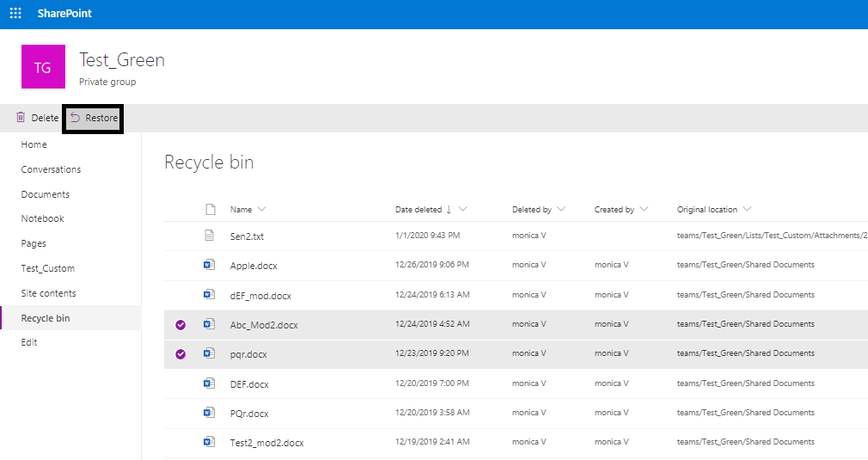Uncheck the pqr.docx selection circle
Viewport: 868px width, 460px height.
pos(180,354)
